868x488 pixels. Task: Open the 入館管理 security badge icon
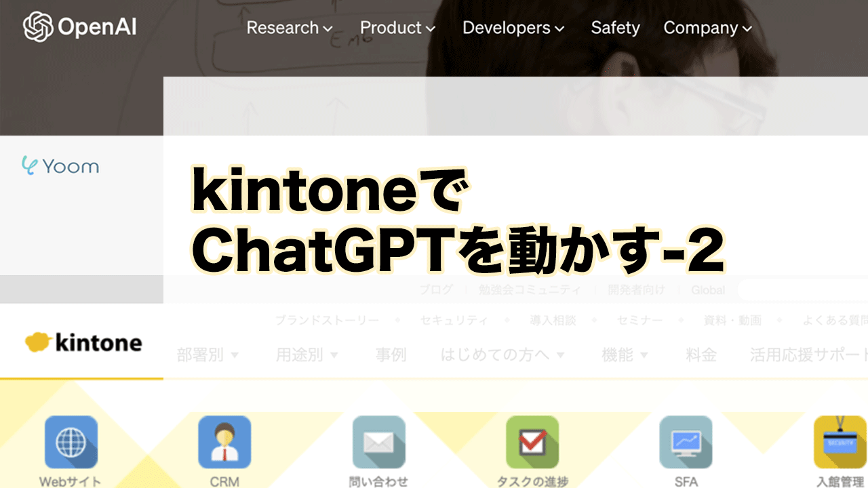(840, 441)
